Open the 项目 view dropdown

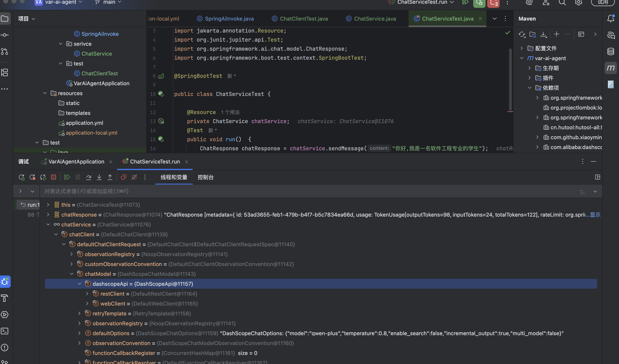click(27, 19)
